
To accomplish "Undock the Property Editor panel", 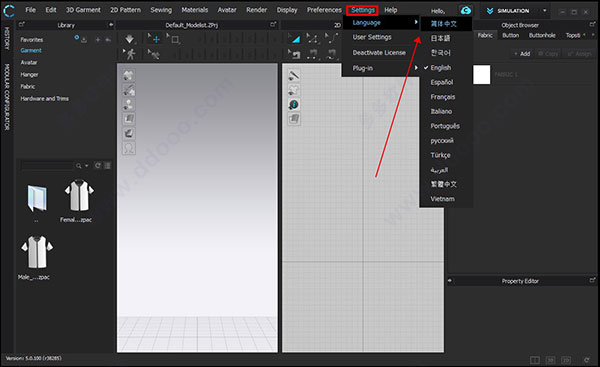I will [592, 281].
